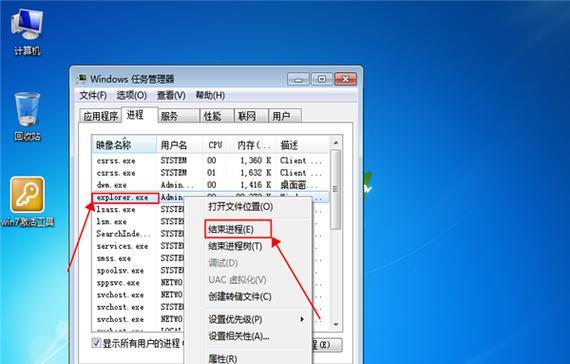Choose 打开文件位置(O) in context menu
Screen dimensions: 570x364
(x=248, y=207)
